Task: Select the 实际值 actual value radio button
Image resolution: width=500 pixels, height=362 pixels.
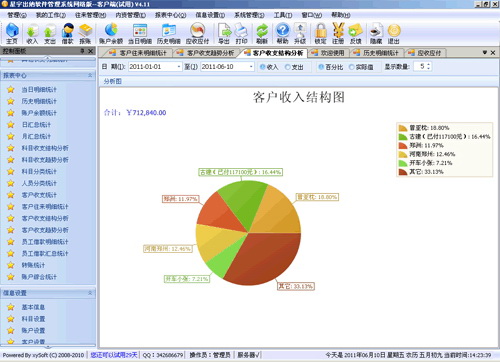Action: [351, 67]
